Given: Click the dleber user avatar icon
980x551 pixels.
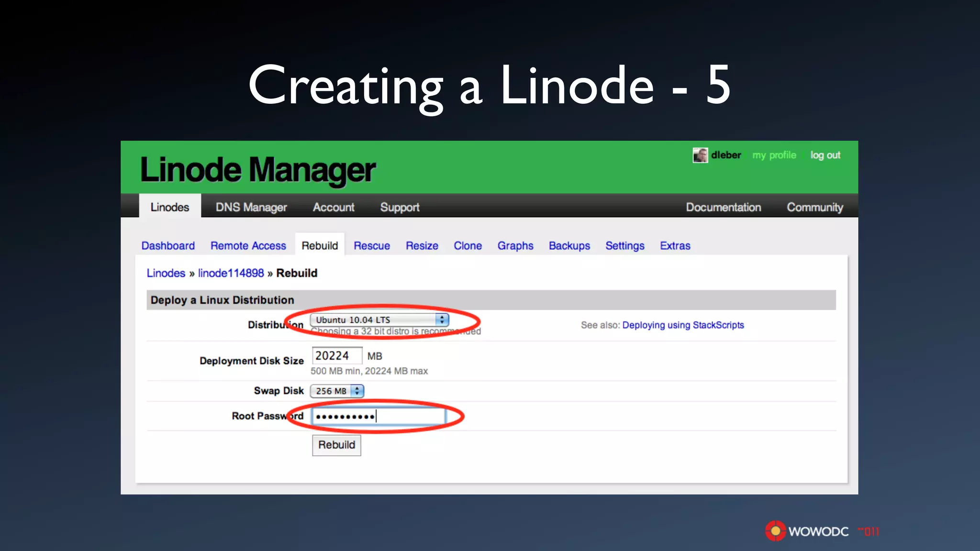Looking at the screenshot, I should pyautogui.click(x=700, y=155).
